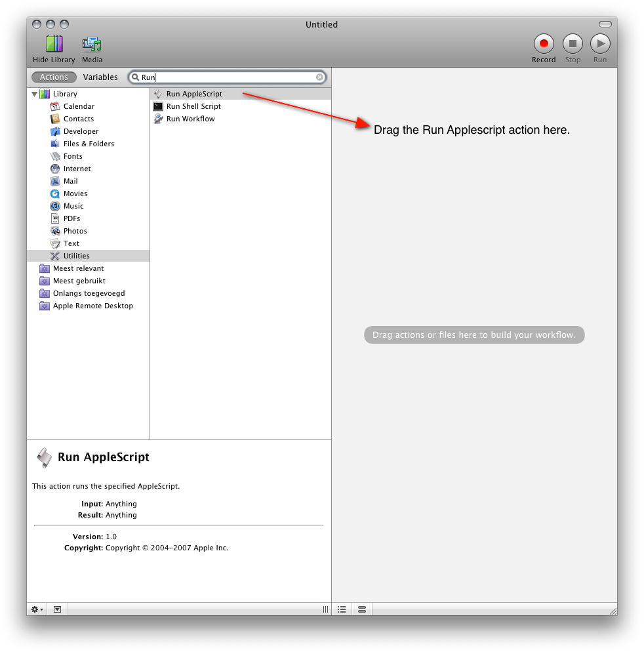Select the Photos category icon
This screenshot has height=652, width=644.
click(55, 231)
